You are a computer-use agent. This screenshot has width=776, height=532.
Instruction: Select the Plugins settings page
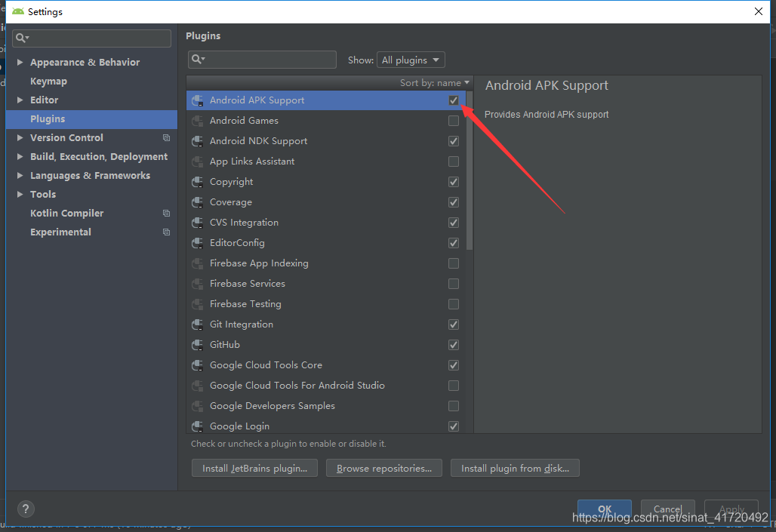(91, 118)
